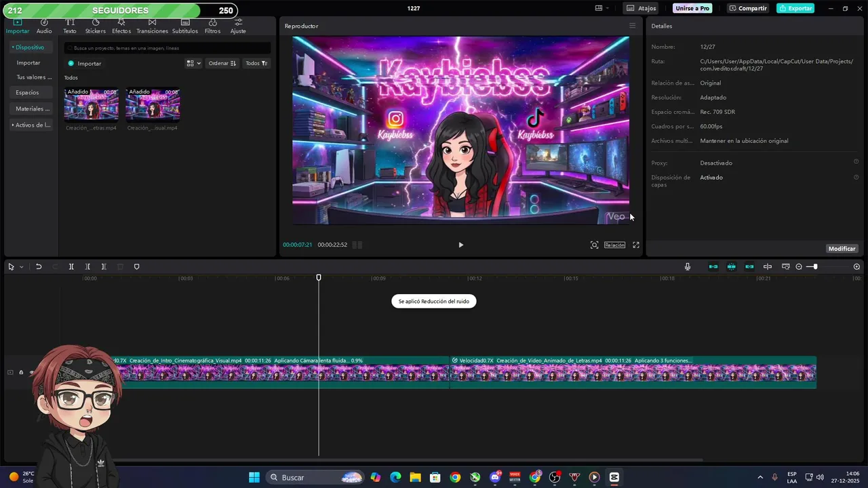Play the preview video
Image resolution: width=868 pixels, height=488 pixels.
pos(460,245)
